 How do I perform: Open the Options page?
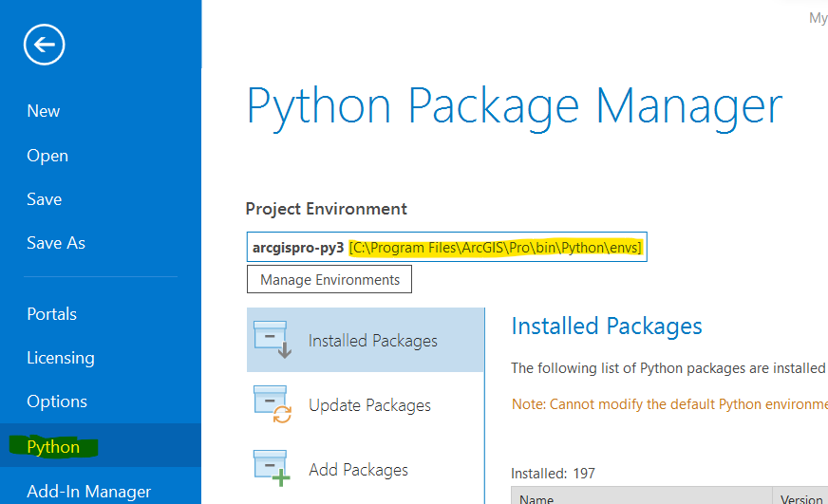(x=57, y=401)
